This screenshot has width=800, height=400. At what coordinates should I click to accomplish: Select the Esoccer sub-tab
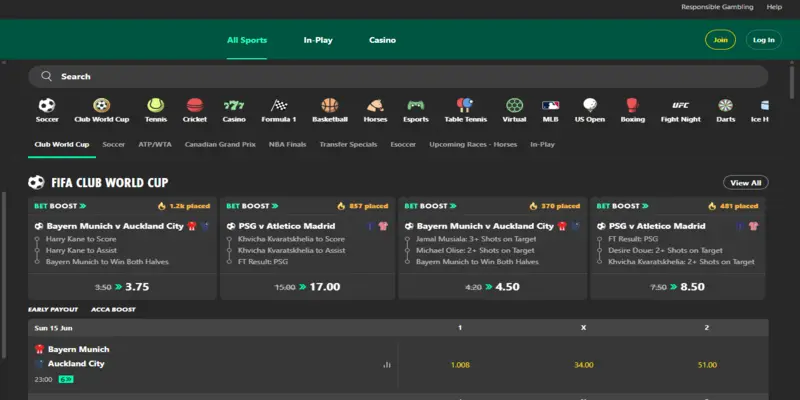[x=403, y=144]
